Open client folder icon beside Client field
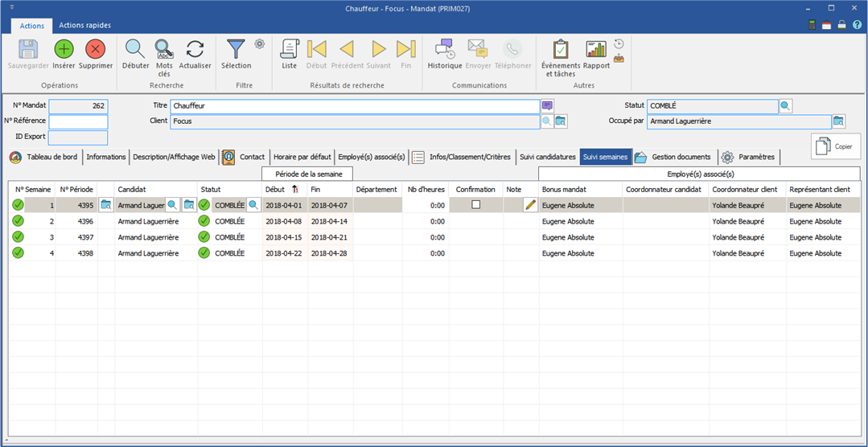868x447 pixels. [561, 121]
